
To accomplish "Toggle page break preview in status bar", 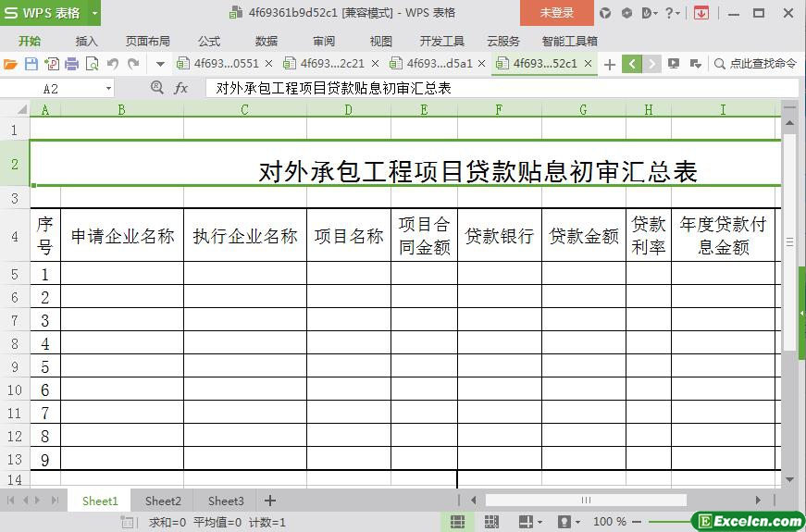I will [x=491, y=522].
